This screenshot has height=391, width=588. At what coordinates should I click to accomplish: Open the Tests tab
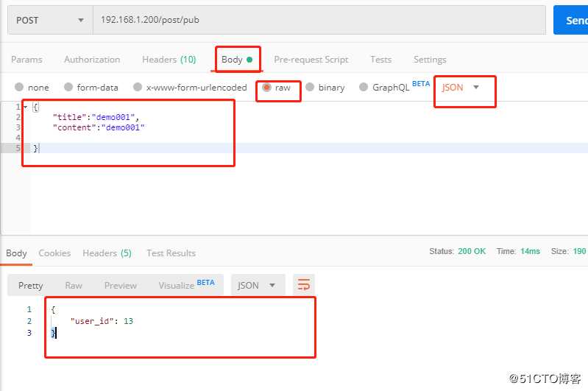(x=380, y=60)
